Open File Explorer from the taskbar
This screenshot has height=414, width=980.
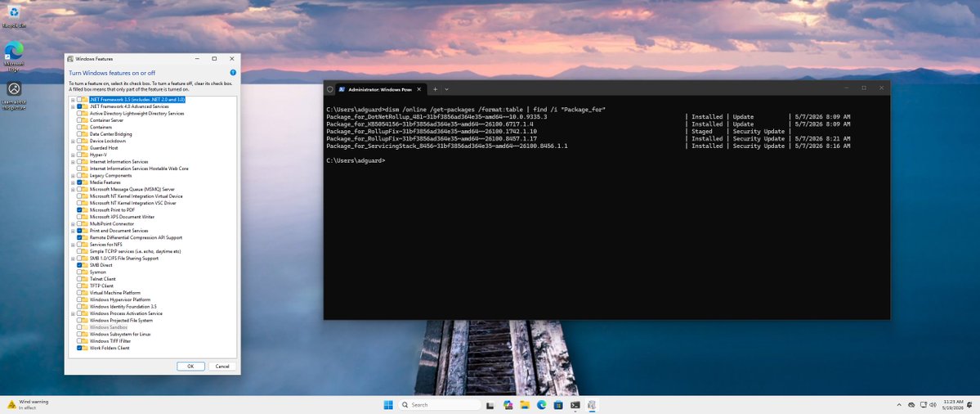(x=525, y=405)
